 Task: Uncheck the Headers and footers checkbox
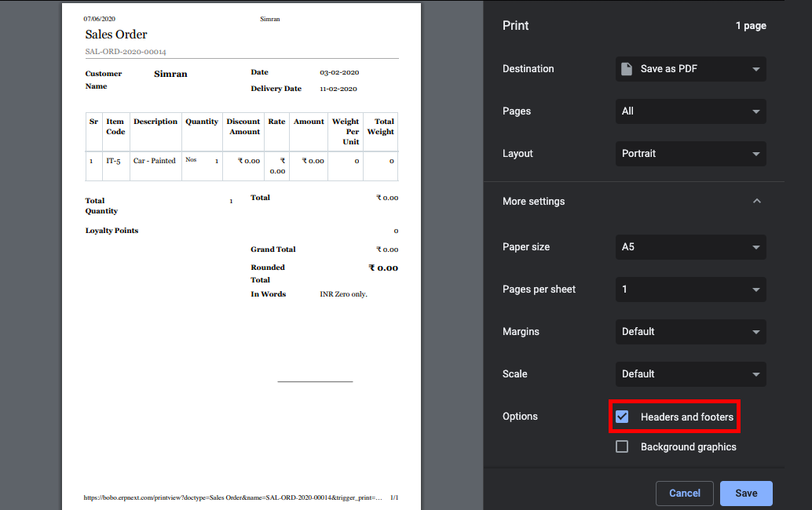click(622, 417)
